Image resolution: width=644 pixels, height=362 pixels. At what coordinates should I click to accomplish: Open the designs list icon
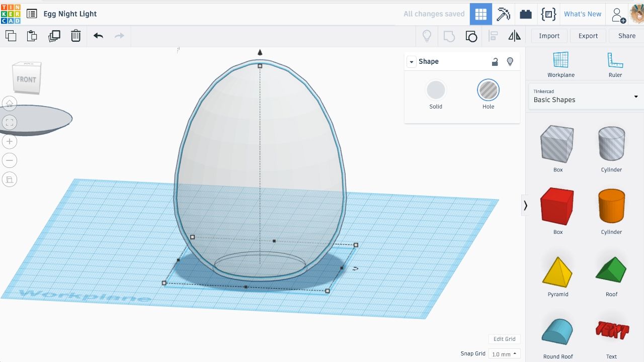32,14
